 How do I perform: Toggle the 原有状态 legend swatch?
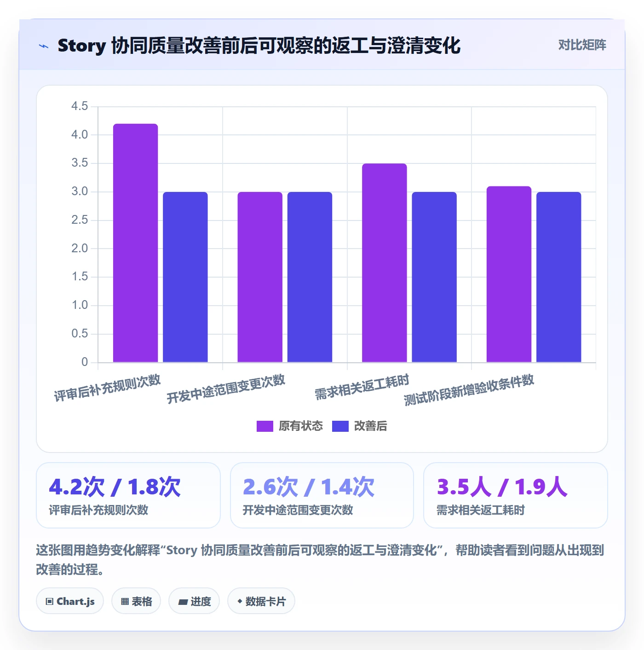(264, 426)
